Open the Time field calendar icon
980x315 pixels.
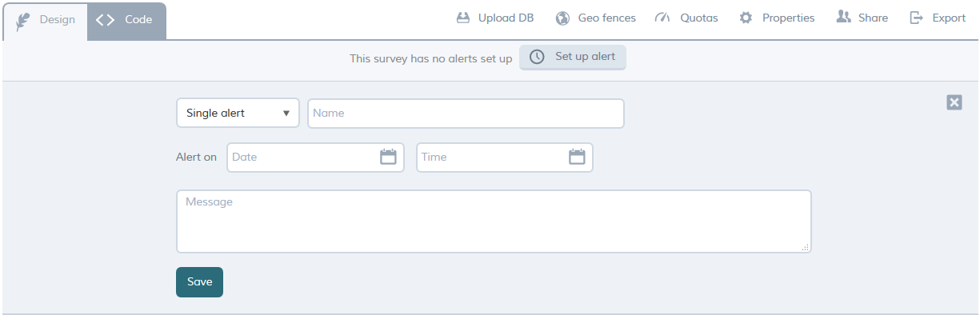pyautogui.click(x=577, y=157)
